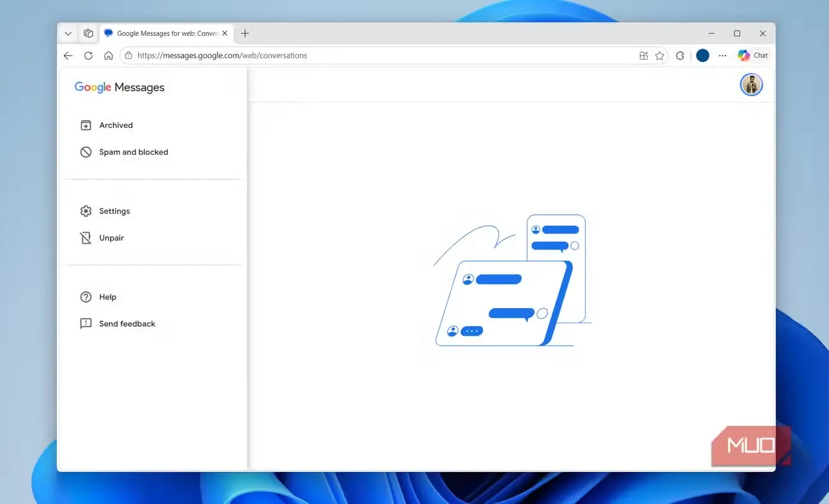Open a new browser tab

244,33
